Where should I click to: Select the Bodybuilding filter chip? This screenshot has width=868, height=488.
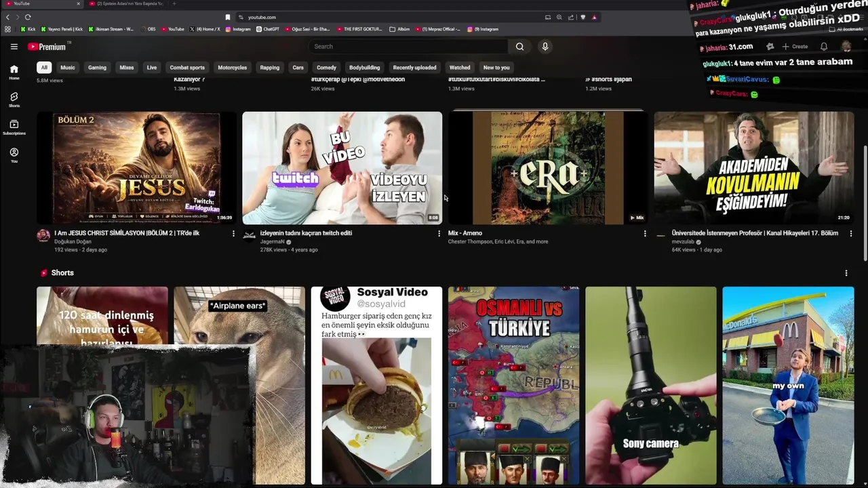365,68
